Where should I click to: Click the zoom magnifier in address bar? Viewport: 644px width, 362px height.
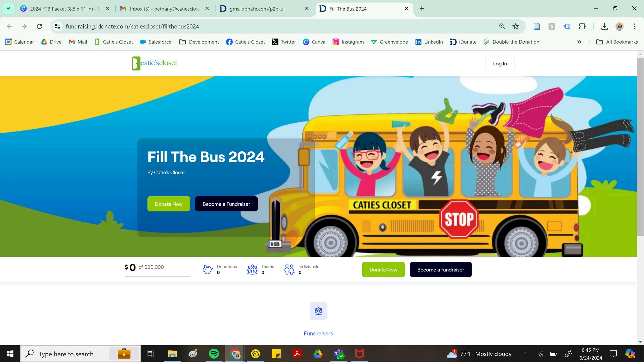click(x=502, y=26)
